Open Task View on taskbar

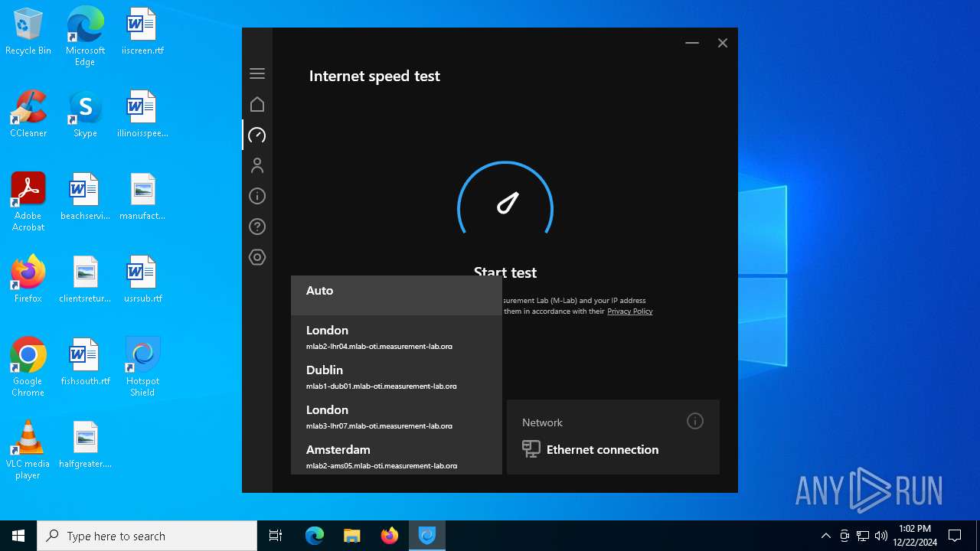[276, 536]
